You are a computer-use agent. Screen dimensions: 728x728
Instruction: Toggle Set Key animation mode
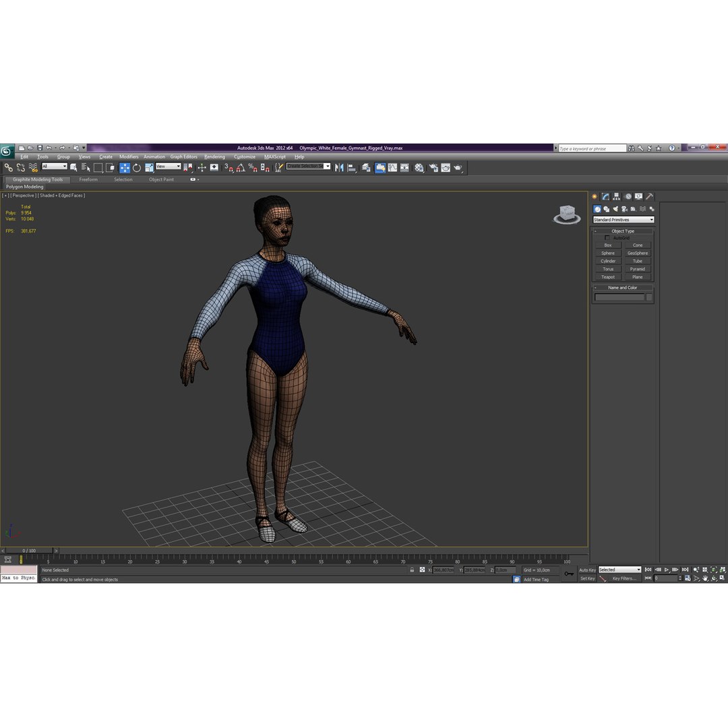[587, 578]
